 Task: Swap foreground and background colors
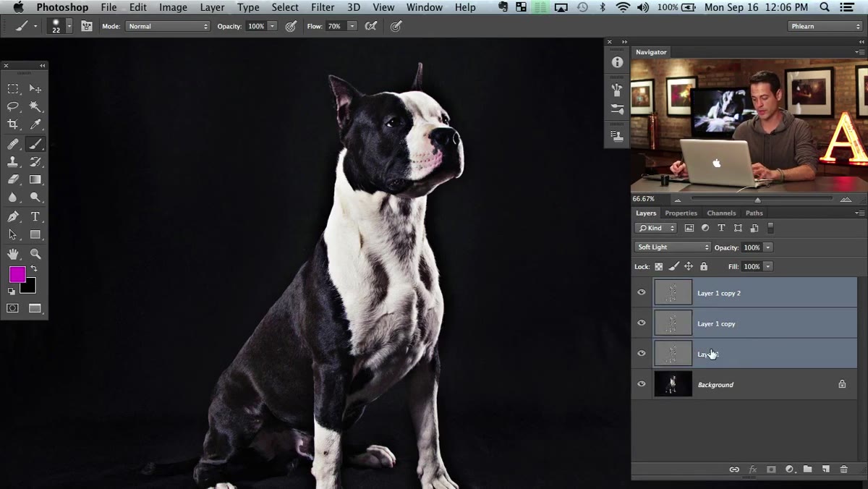point(33,269)
